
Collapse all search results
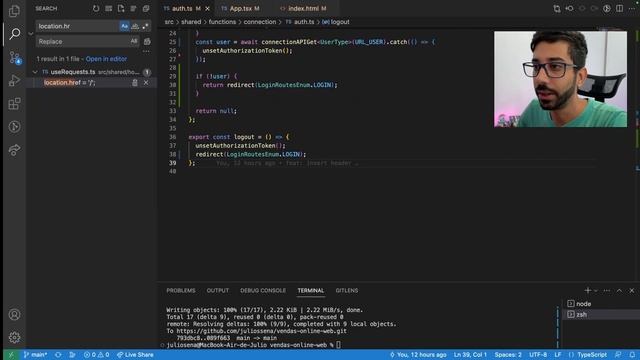146,9
